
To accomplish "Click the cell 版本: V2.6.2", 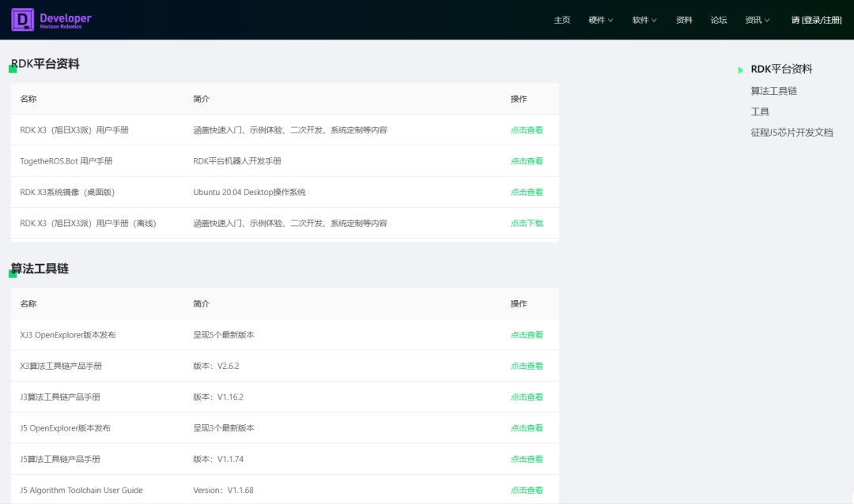I will tap(216, 366).
